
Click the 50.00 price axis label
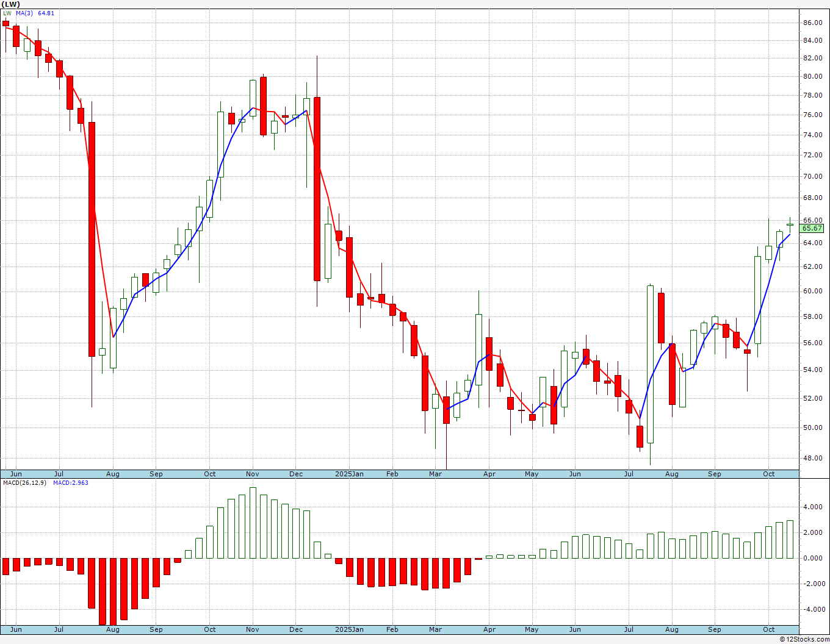(812, 428)
